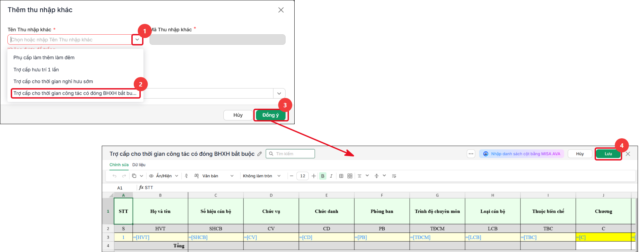Click the eye icon for Ẩn/Hiện
The image size is (644, 252).
pos(151,176)
